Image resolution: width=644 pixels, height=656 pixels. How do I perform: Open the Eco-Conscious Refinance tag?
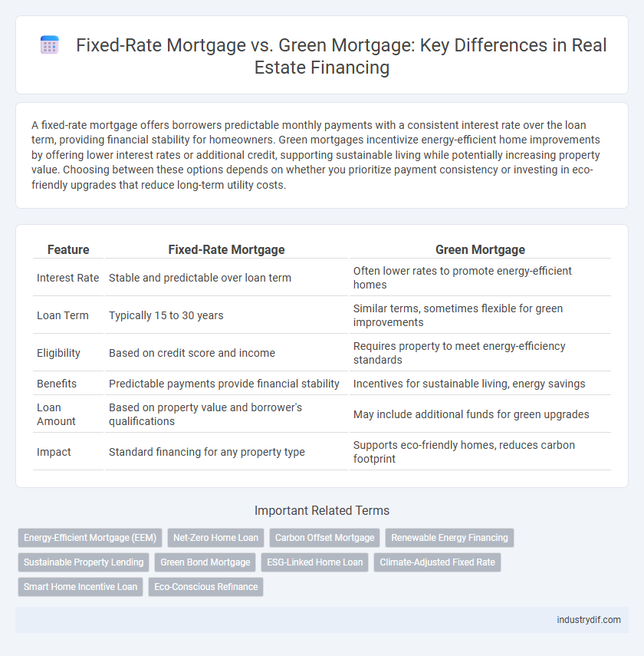tap(205, 586)
